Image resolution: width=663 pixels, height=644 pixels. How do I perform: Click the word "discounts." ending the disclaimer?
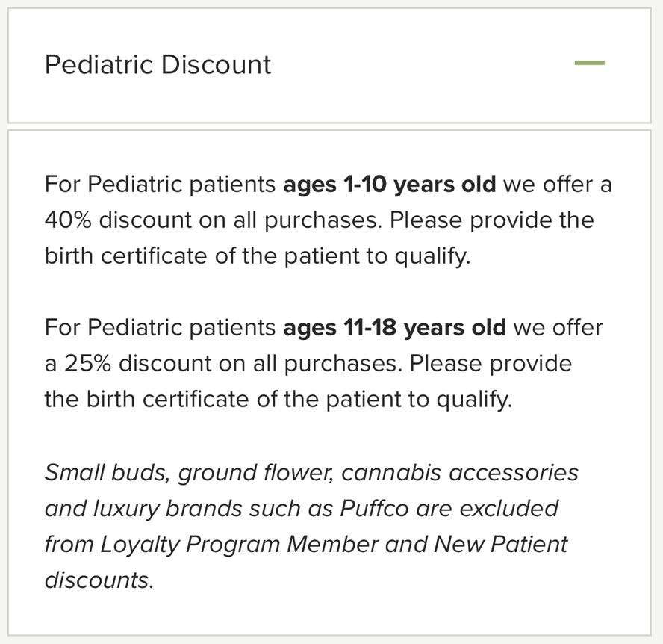tap(99, 580)
